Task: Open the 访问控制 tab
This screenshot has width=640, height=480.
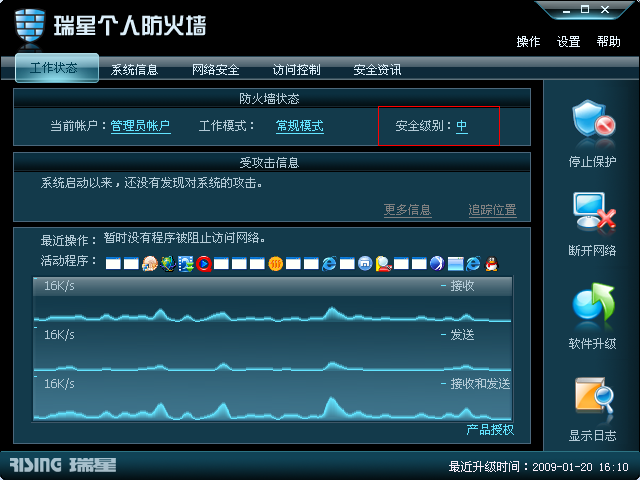Action: [296, 70]
